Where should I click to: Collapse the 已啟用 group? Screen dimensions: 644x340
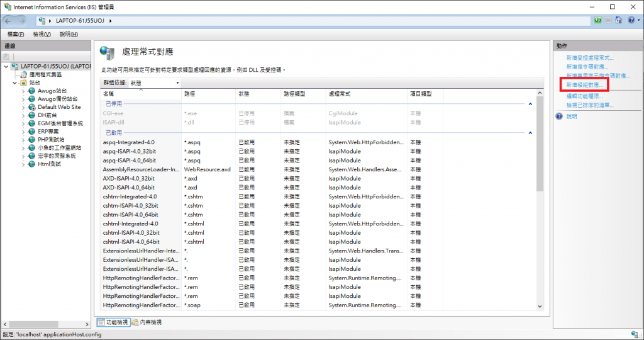530,133
